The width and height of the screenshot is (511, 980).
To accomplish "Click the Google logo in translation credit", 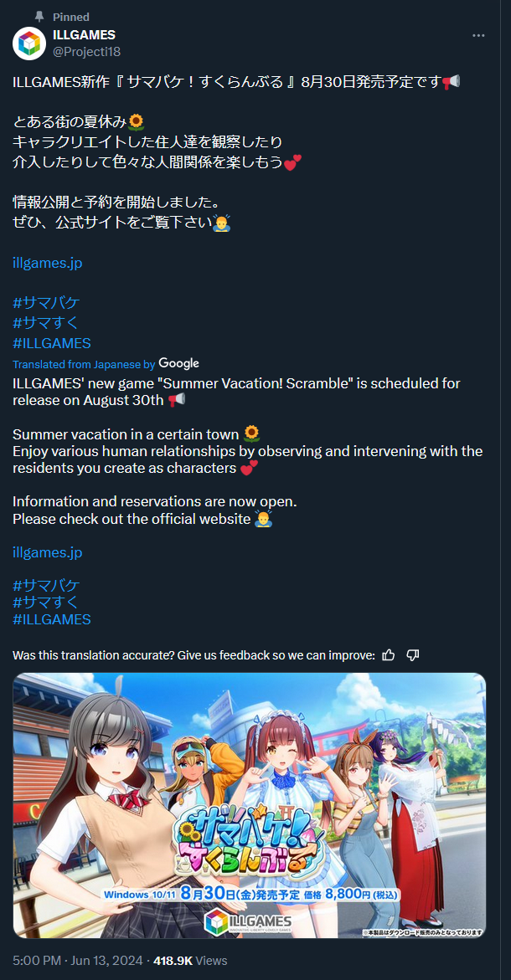I will point(178,363).
